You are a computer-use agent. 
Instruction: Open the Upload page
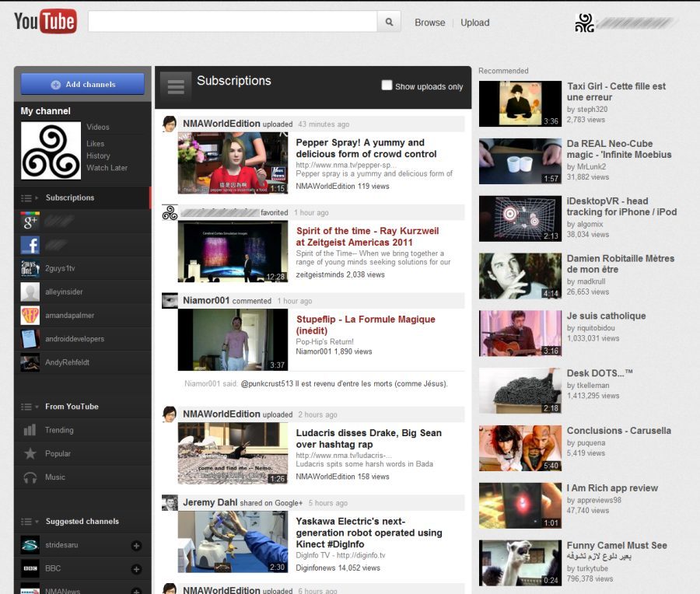[474, 23]
